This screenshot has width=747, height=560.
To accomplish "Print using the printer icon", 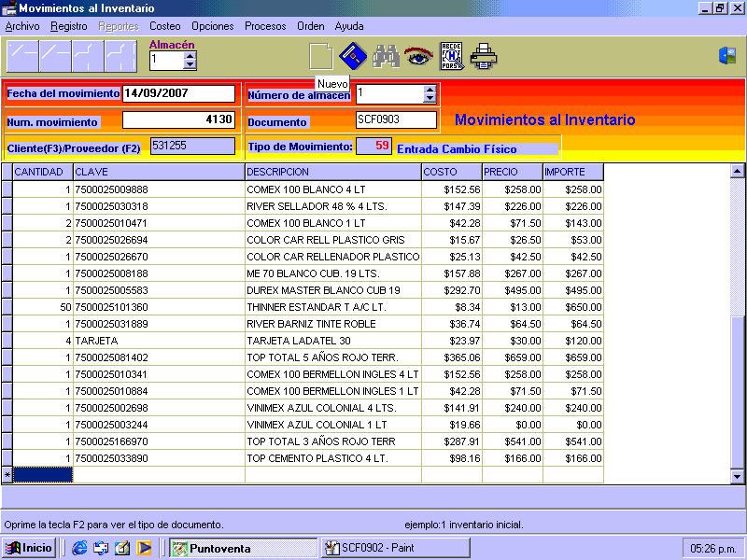I will 484,57.
